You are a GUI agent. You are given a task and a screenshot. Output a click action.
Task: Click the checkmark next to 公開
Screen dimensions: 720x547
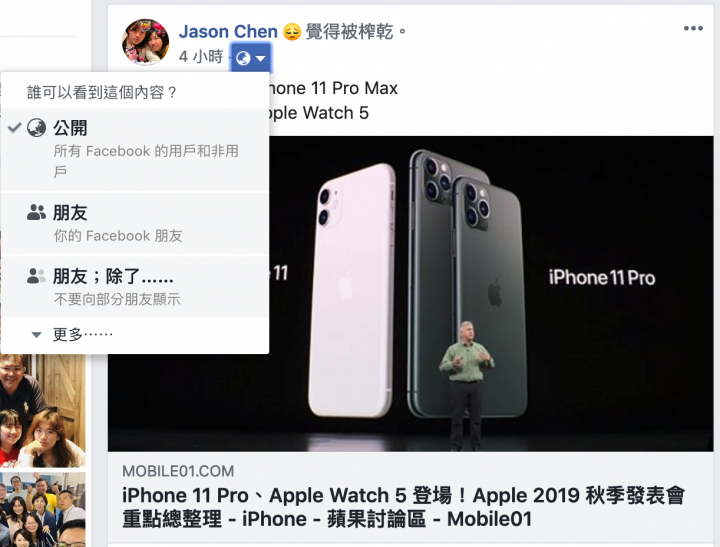(15, 128)
